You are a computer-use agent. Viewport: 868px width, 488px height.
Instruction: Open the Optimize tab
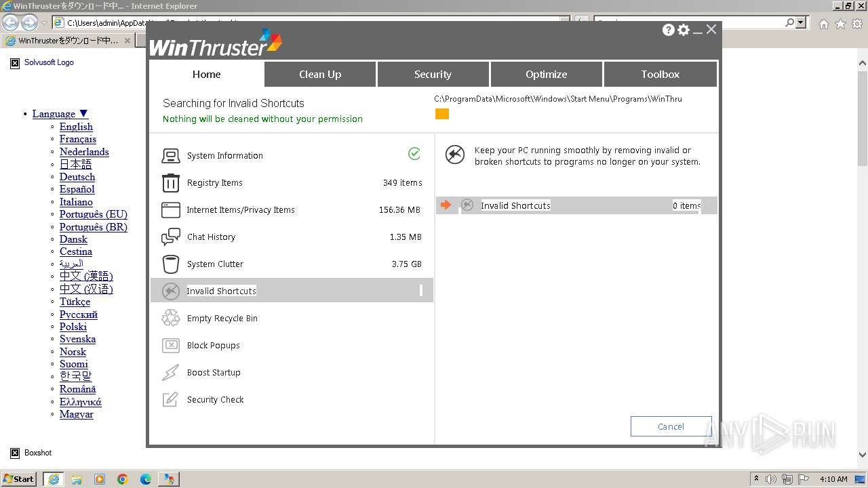point(546,75)
